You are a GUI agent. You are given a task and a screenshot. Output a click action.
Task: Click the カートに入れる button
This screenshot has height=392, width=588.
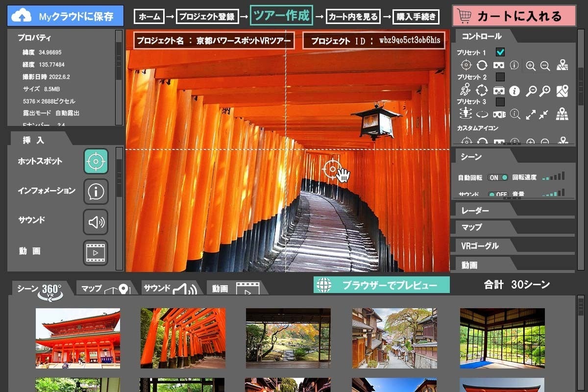coord(514,16)
